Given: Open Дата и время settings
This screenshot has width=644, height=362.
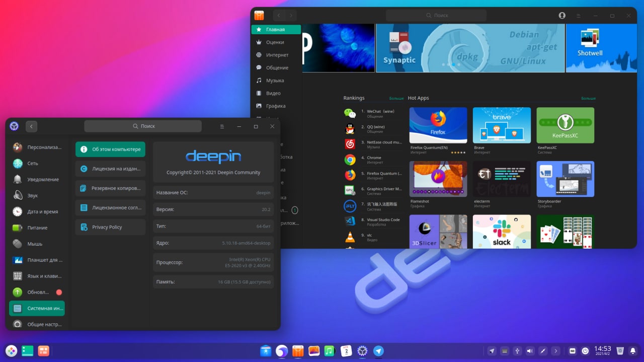Looking at the screenshot, I should pos(37,211).
